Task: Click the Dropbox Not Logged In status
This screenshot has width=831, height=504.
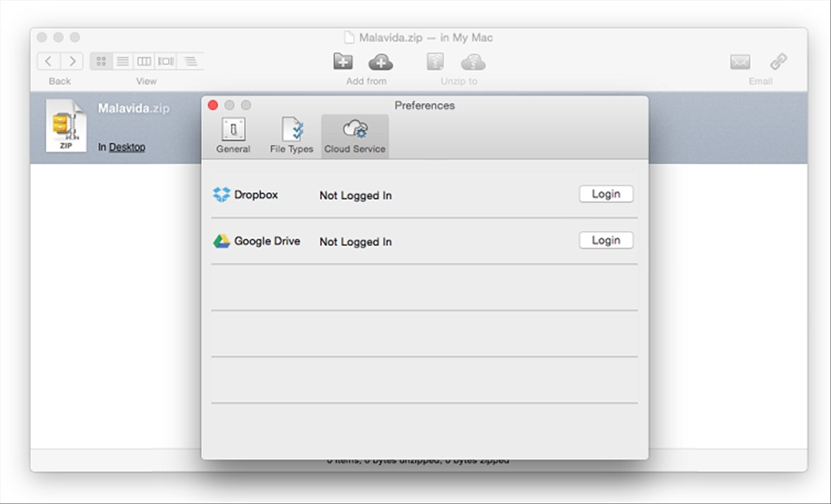Action: (x=356, y=196)
